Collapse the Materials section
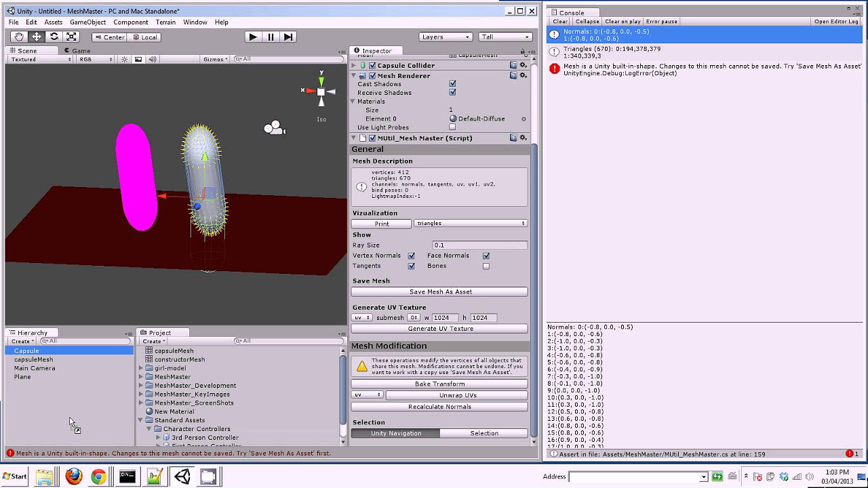This screenshot has height=488, width=868. click(354, 102)
